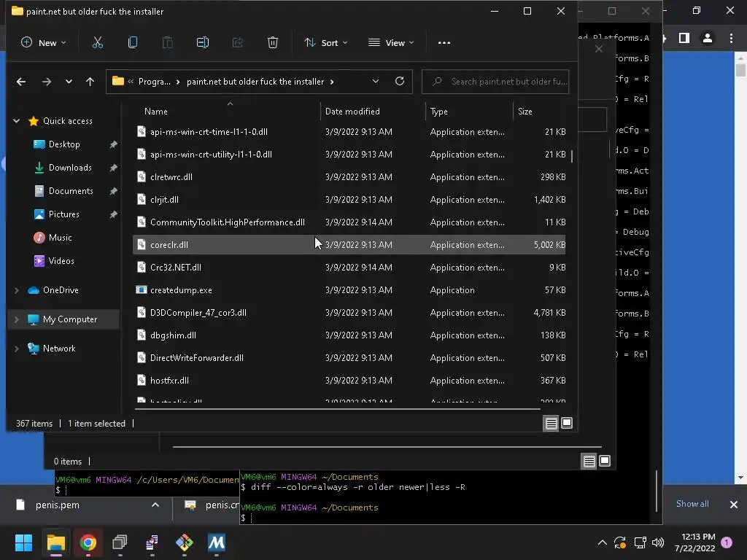
Task: Select Videos in the sidebar
Action: pyautogui.click(x=61, y=261)
